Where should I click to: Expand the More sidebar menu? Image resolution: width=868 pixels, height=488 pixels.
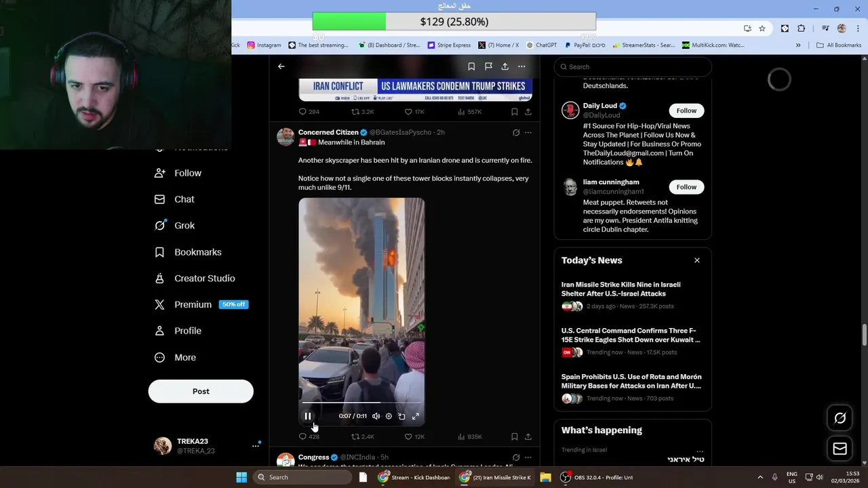(175, 357)
